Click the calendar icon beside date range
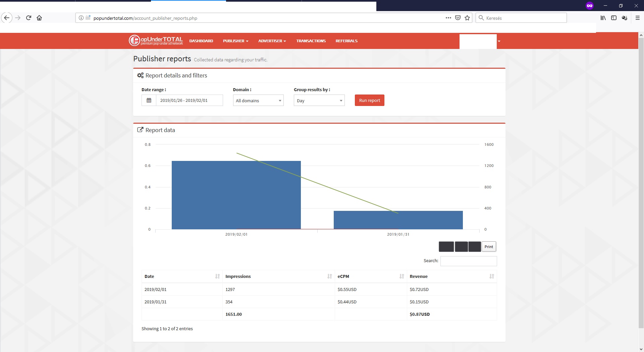Screen dimensions: 644x352 (149, 100)
